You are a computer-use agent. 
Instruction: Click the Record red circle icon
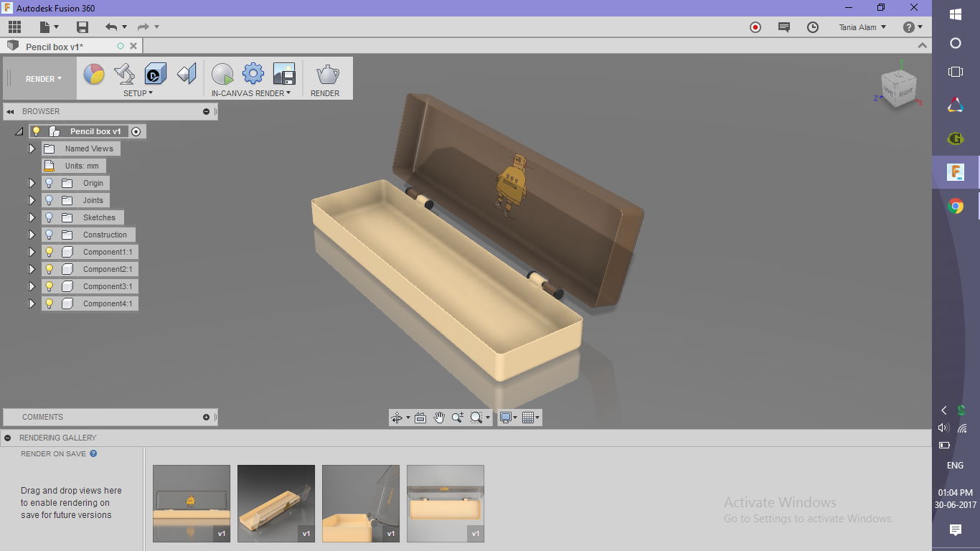(x=755, y=27)
